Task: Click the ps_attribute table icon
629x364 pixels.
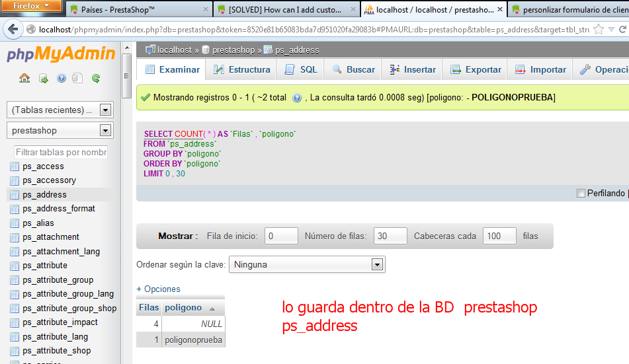Action: [15, 266]
